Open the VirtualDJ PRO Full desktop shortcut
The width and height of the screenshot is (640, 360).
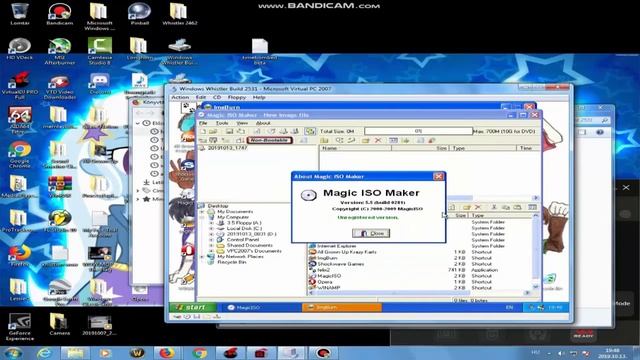click(20, 86)
